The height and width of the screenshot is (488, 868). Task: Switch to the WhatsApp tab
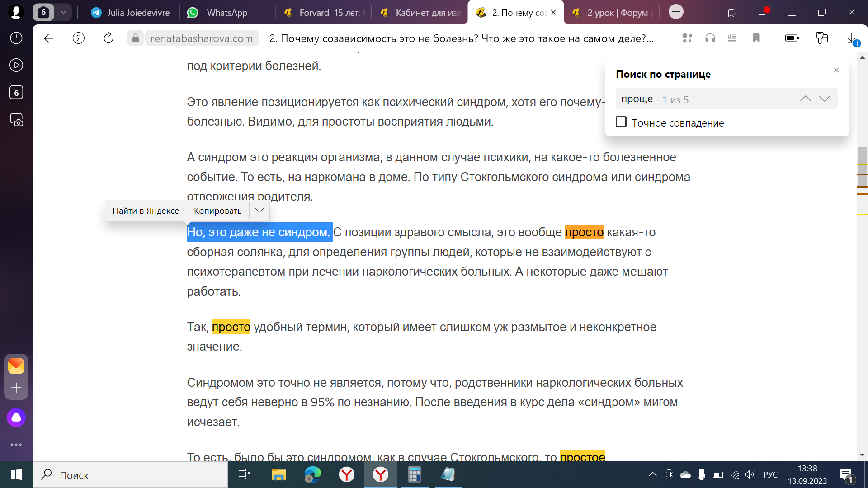(x=226, y=13)
